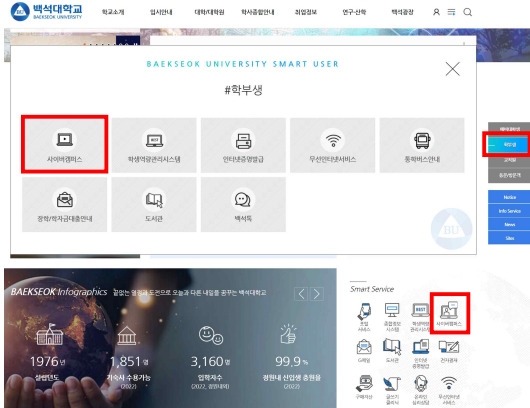This screenshot has height=408, width=530.
Task: Click the Info Service button on the right
Action: point(509,211)
